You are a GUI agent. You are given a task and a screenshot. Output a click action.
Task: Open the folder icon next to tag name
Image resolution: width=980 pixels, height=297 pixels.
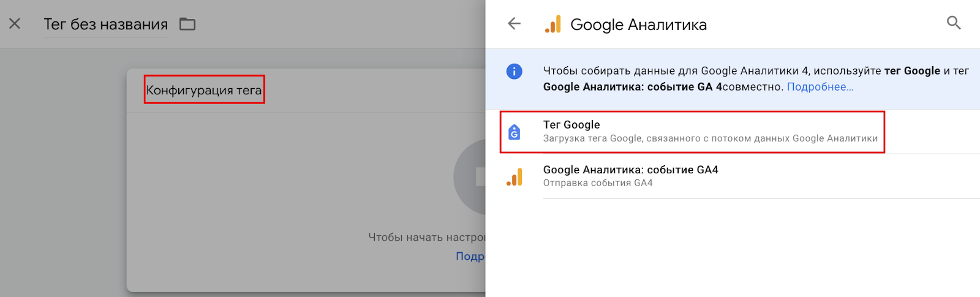[187, 24]
